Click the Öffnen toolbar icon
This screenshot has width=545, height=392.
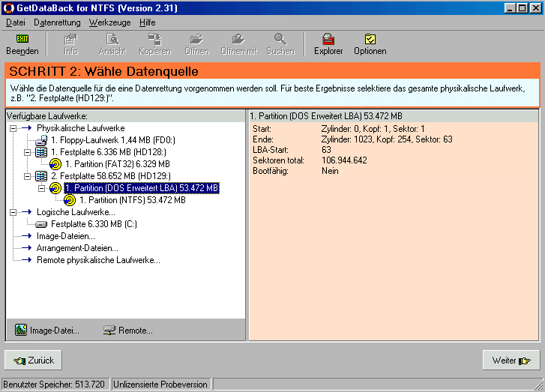click(x=196, y=39)
